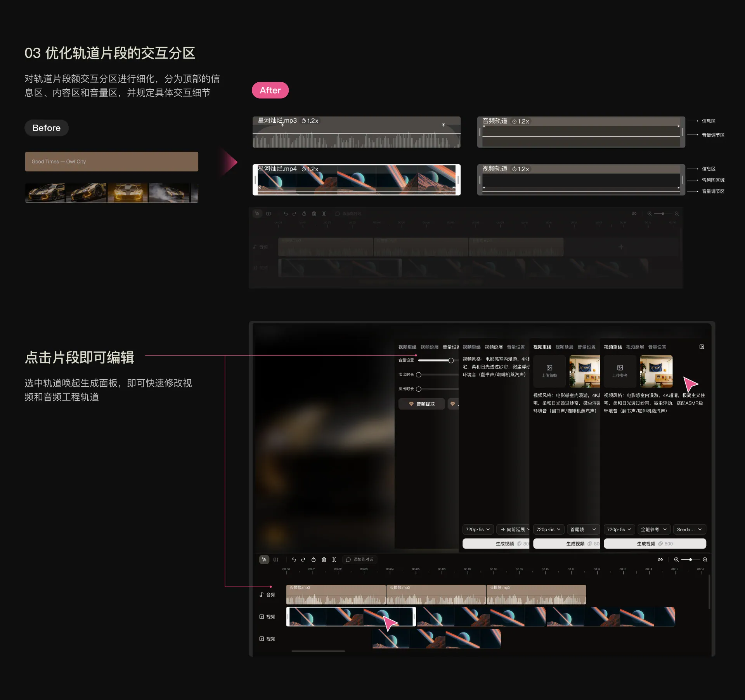745x700 pixels.
Task: Click the timeline zoom slider handle
Action: click(x=691, y=559)
